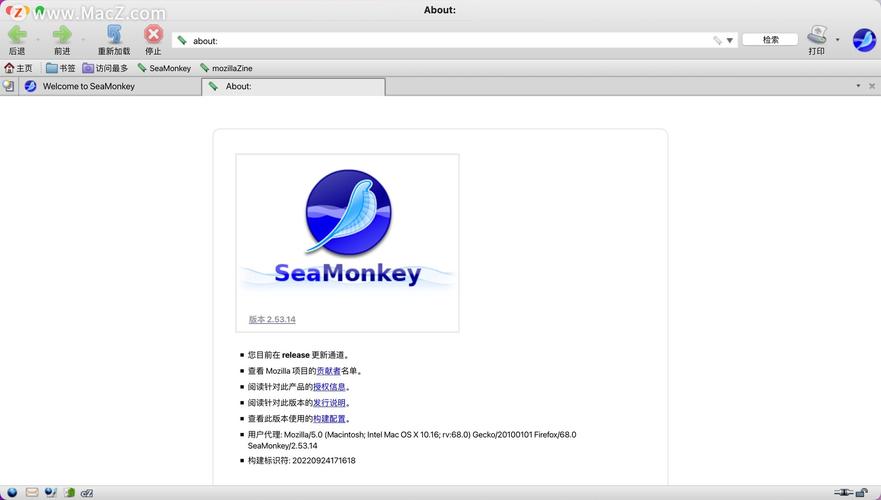The image size is (881, 500).
Task: Click the bookmark tag icon in URL bar
Action: [x=717, y=40]
